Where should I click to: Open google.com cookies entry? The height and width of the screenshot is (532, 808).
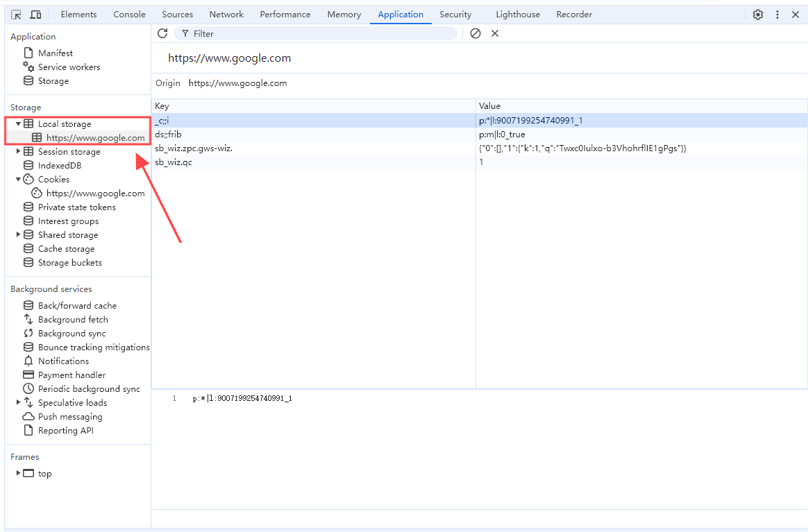click(95, 193)
